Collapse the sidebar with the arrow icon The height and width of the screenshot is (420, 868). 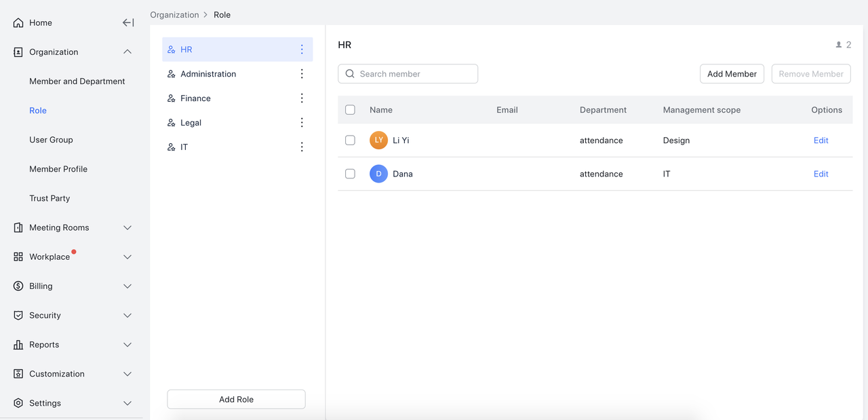click(127, 22)
